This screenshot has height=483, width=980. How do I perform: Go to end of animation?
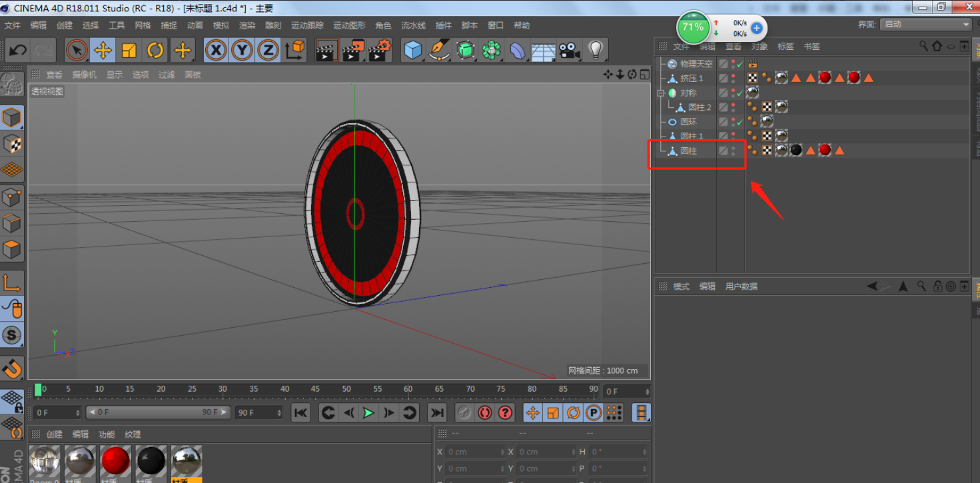pyautogui.click(x=437, y=413)
